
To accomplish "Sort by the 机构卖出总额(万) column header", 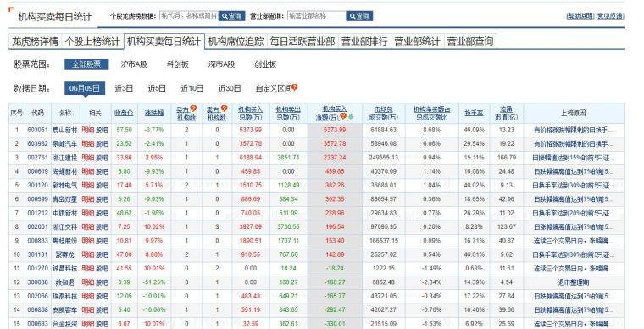I will point(288,114).
